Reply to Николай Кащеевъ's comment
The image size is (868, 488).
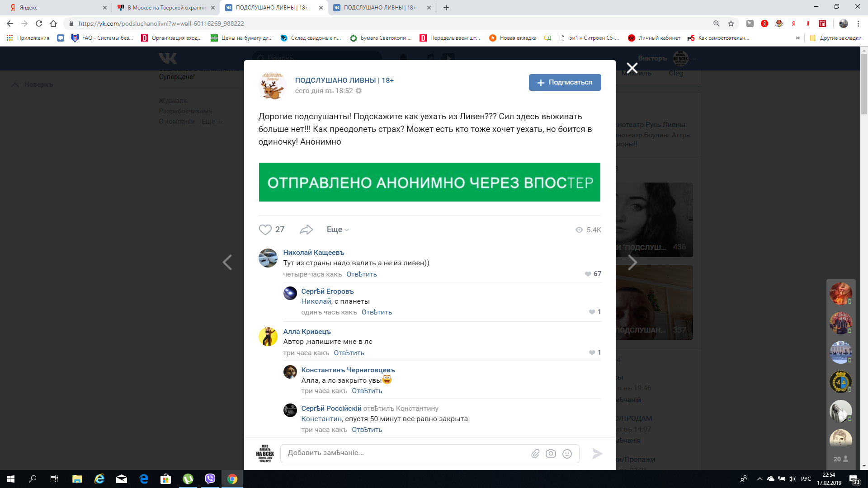coord(362,274)
